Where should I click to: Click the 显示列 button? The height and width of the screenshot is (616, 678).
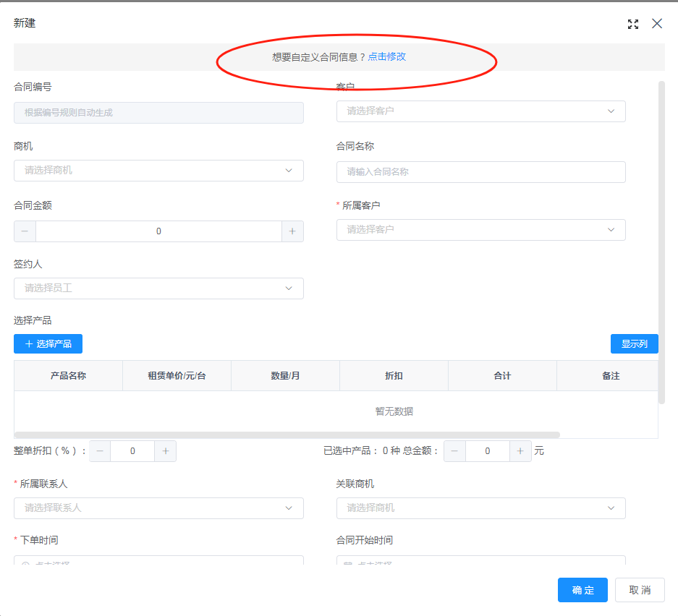pos(634,343)
